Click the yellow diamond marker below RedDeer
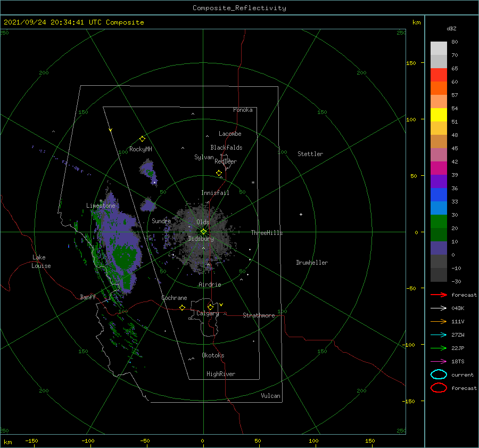 [x=219, y=173]
